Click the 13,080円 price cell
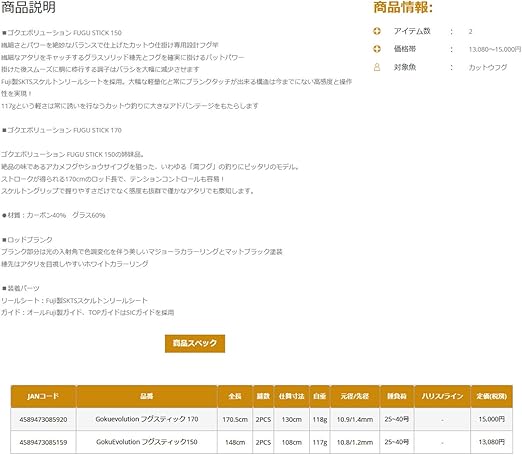Screen dimensions: 522x455 [492, 442]
